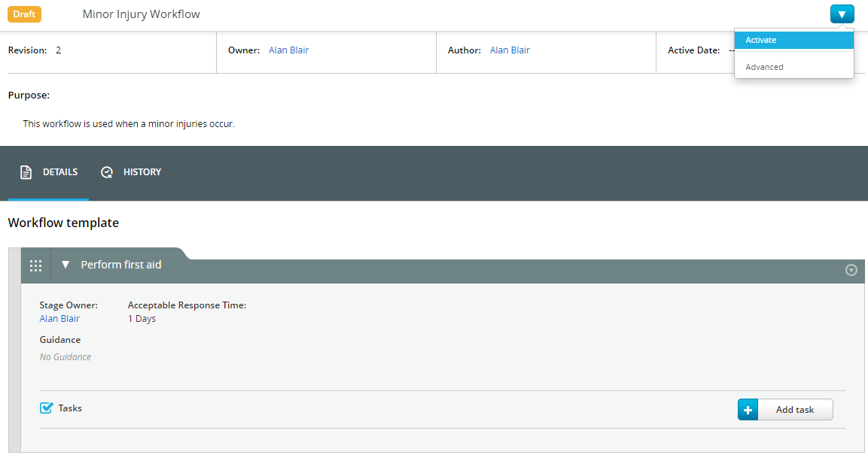
Task: Switch to the History tab
Action: click(x=131, y=172)
